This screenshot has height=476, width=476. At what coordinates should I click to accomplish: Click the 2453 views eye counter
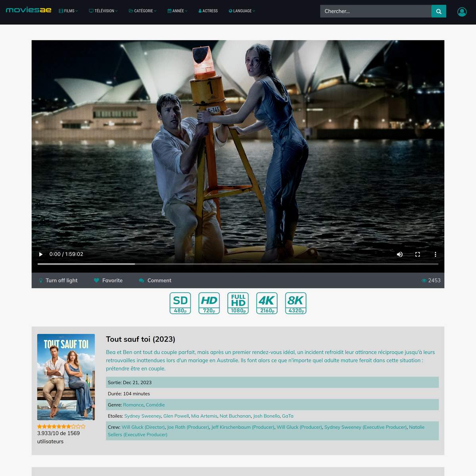point(431,280)
